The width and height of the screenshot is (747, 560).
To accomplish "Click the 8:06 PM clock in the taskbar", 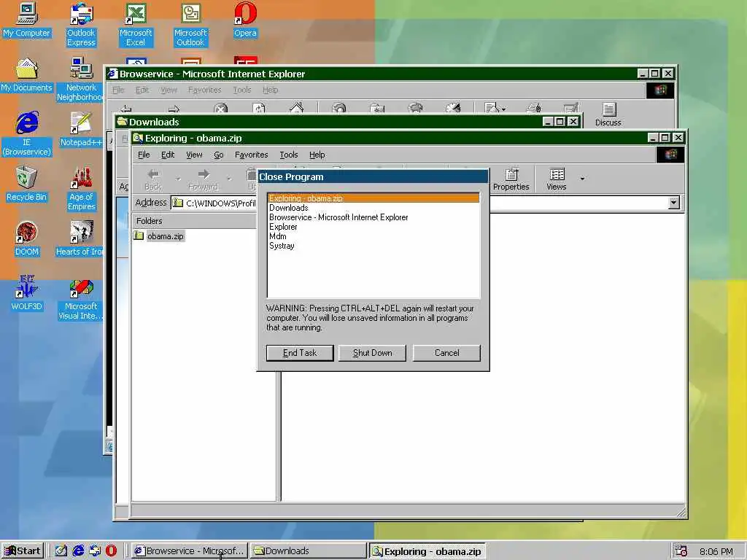I will coord(716,551).
